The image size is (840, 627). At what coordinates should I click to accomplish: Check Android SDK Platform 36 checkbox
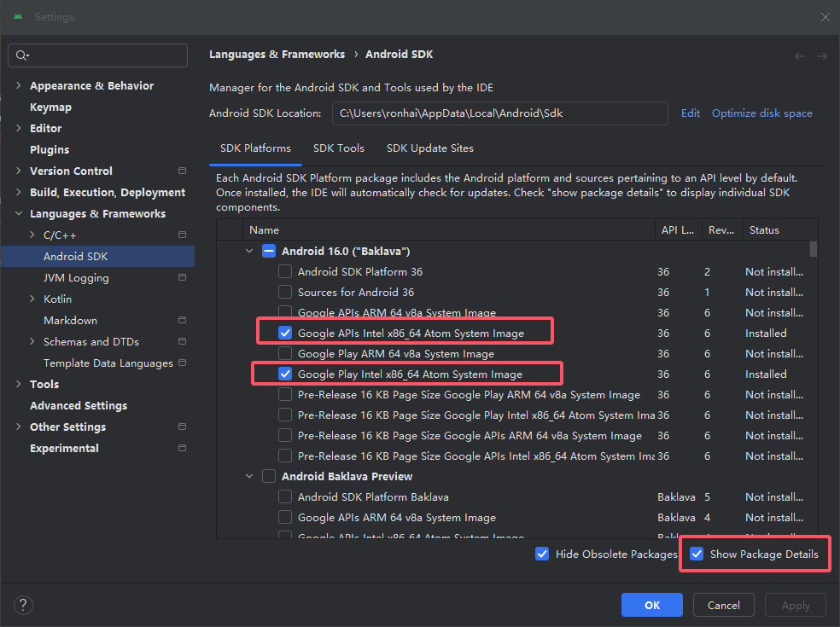285,272
